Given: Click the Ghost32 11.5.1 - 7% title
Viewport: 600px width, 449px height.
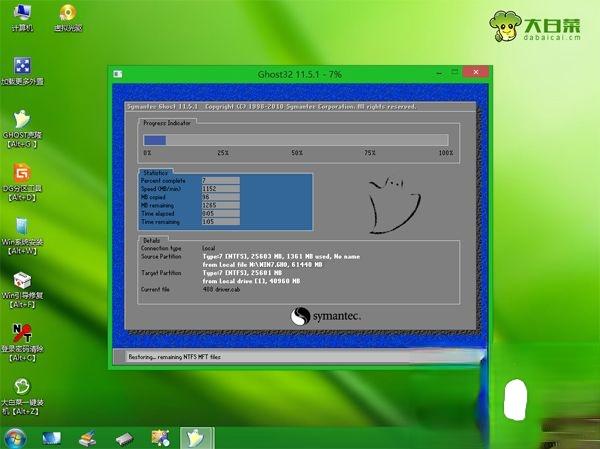Looking at the screenshot, I should click(300, 74).
